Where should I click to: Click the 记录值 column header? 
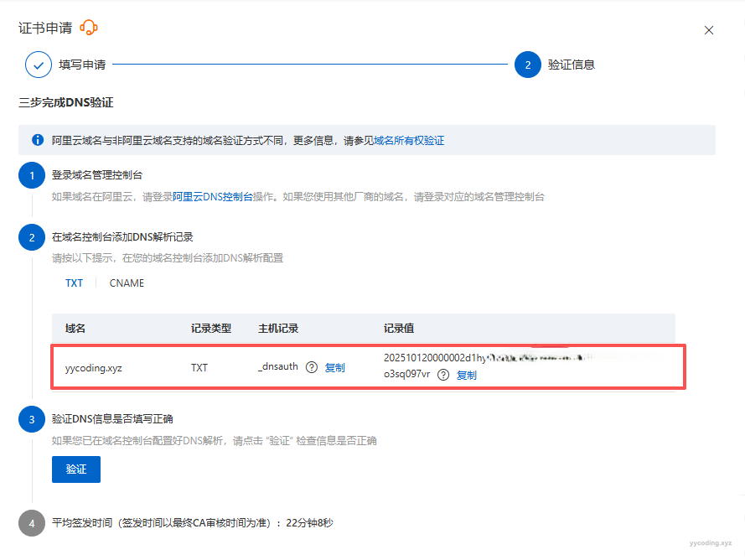click(399, 329)
